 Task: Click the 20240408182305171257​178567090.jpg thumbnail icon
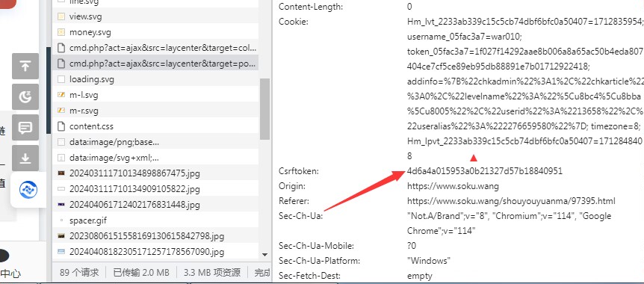coord(61,252)
